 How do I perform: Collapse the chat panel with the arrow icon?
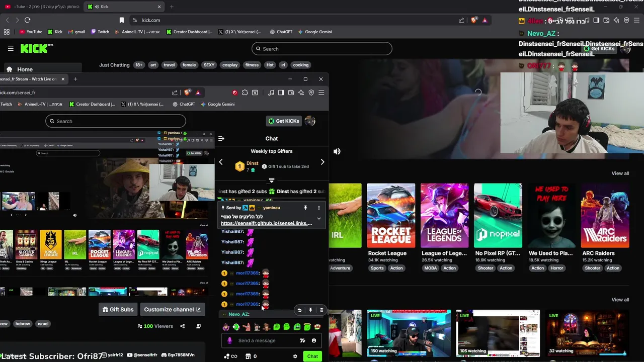[x=221, y=138]
